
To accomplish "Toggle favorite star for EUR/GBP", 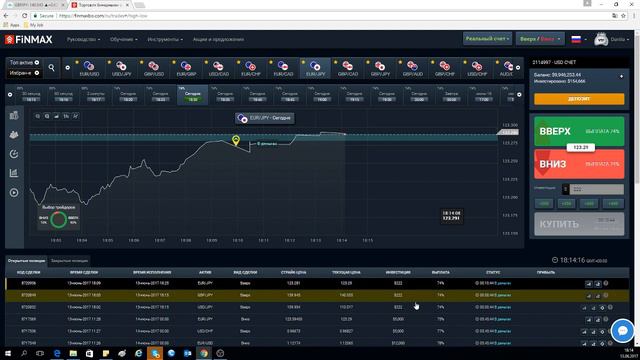I will [174, 62].
